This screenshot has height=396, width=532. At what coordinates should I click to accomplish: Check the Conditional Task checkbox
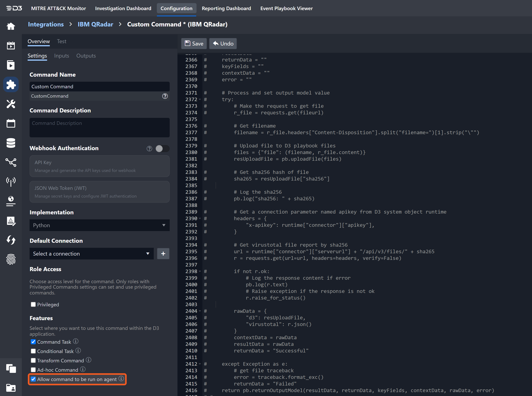[33, 351]
